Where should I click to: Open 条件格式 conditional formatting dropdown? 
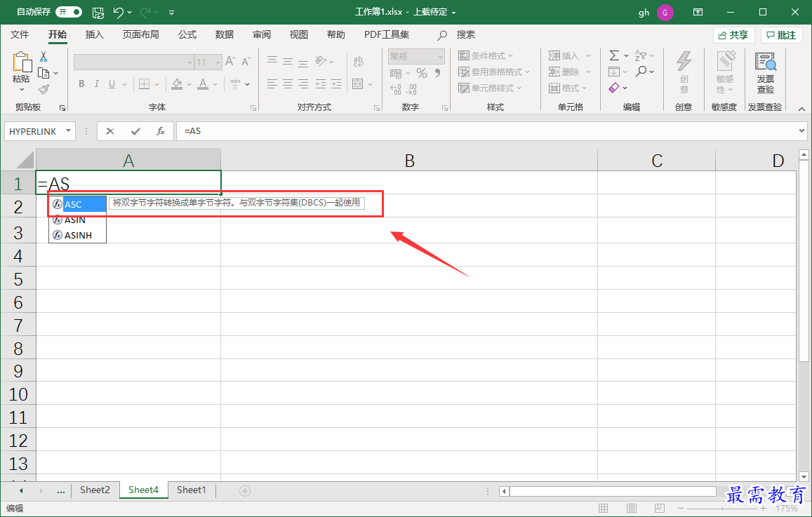click(x=486, y=56)
